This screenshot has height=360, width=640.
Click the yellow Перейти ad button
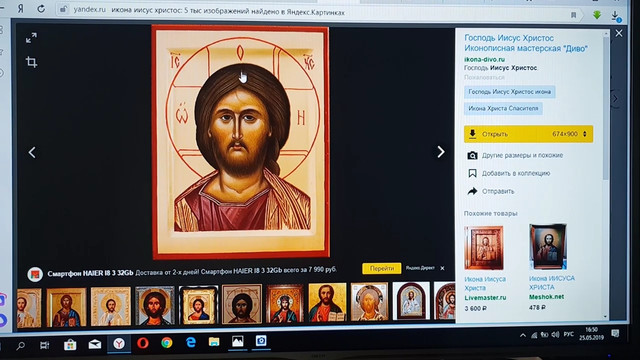[382, 269]
